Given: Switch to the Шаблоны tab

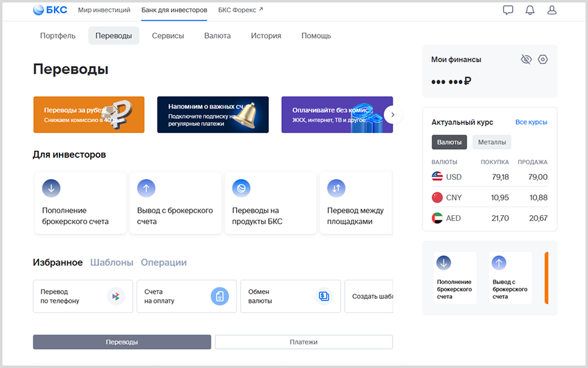Looking at the screenshot, I should [111, 263].
